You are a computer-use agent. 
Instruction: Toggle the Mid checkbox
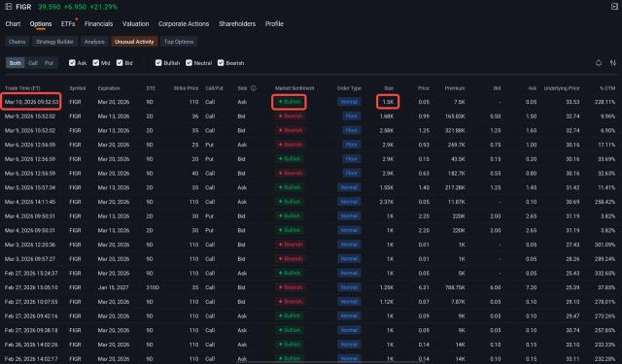[95, 62]
